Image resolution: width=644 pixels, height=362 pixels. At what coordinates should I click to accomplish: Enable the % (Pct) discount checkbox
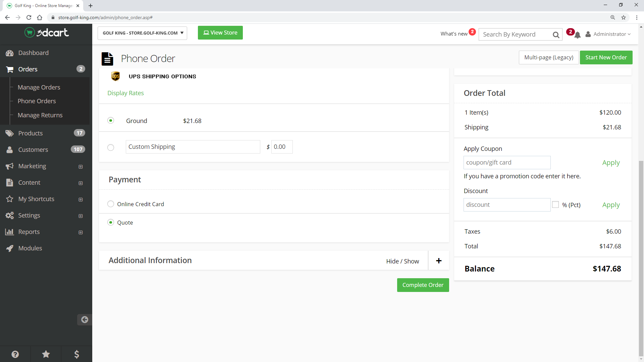(555, 204)
